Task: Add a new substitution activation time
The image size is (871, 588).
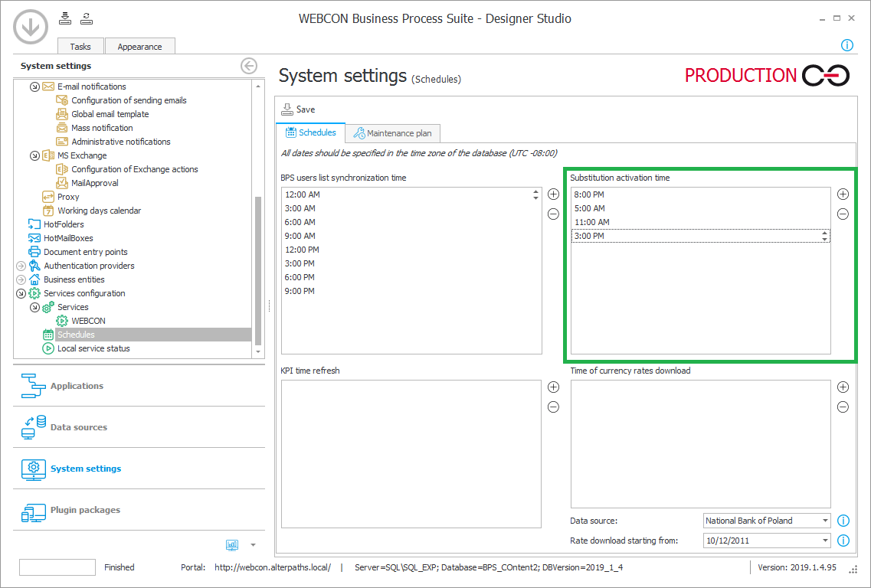Action: (x=843, y=194)
